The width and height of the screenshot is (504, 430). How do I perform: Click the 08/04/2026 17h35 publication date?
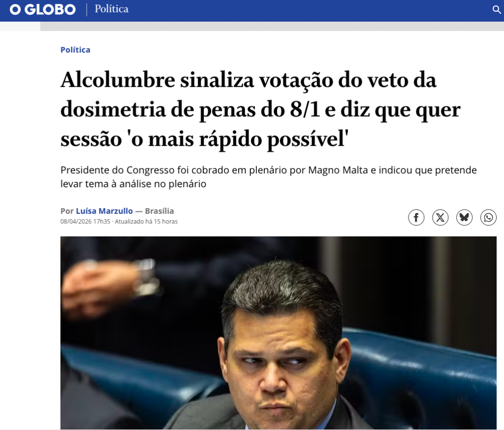85,222
